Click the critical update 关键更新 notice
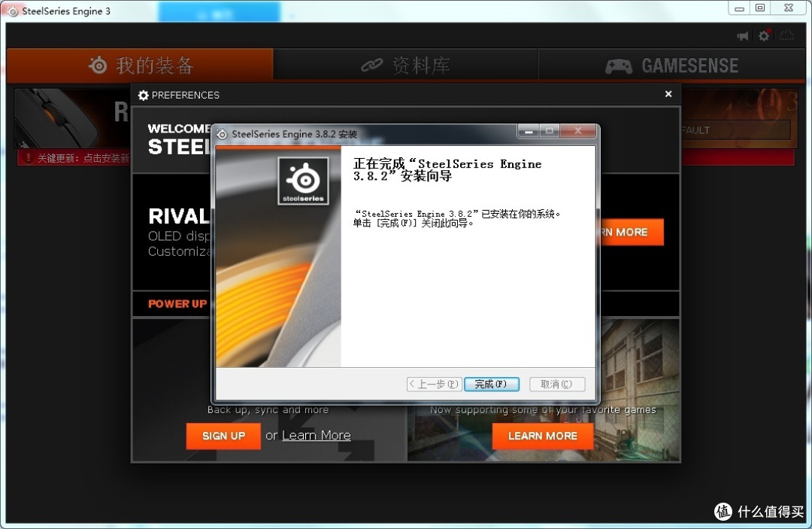 pyautogui.click(x=74, y=158)
